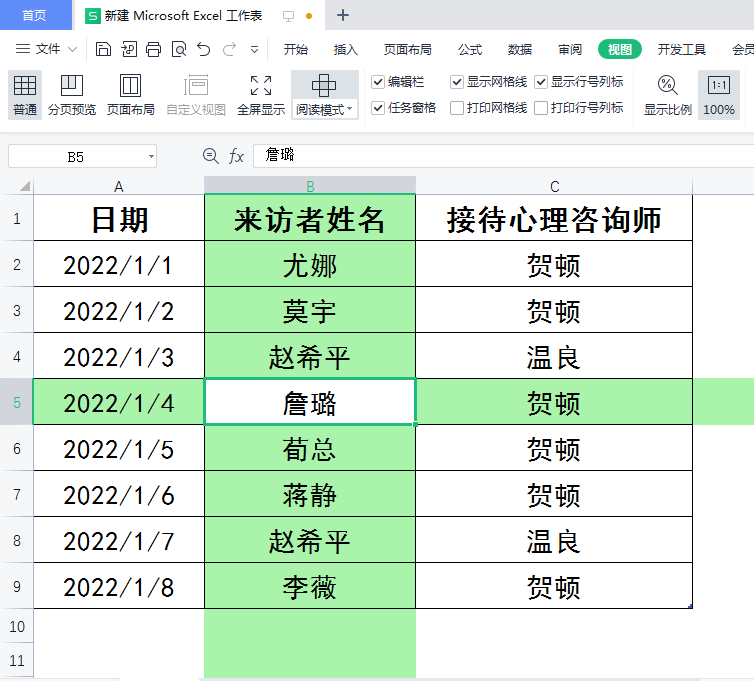
Task: Check 打印行号列标 checkbox
Action: click(x=541, y=108)
